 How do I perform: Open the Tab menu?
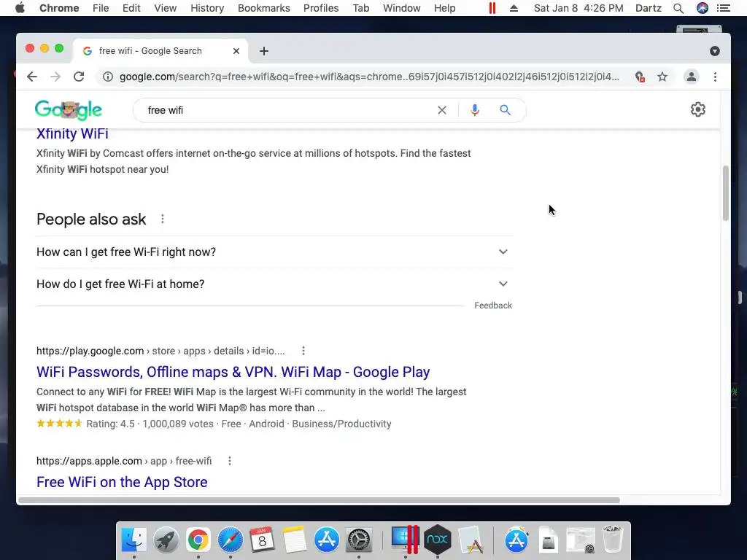click(361, 8)
